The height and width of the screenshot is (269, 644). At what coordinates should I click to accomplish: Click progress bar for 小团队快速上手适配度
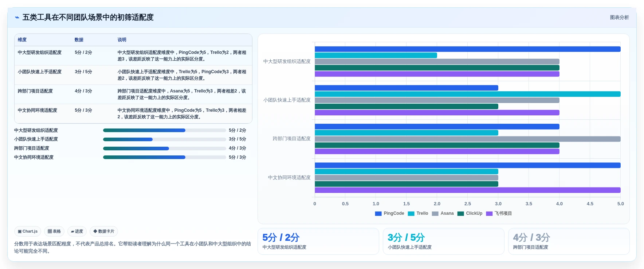click(165, 139)
